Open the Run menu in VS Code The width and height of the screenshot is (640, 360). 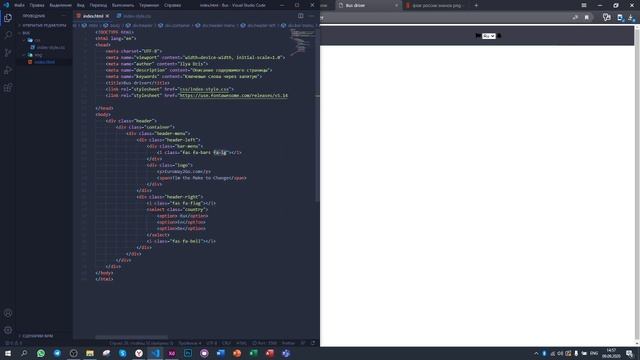(x=123, y=5)
